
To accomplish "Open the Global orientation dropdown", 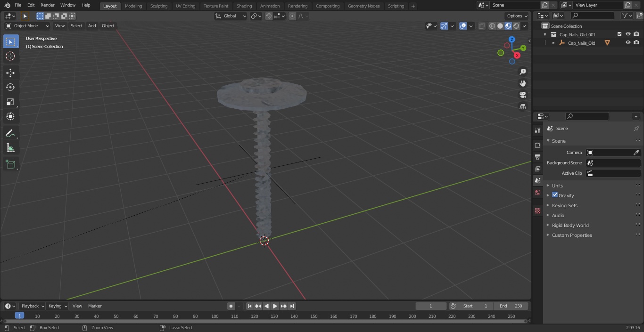I will click(x=231, y=16).
